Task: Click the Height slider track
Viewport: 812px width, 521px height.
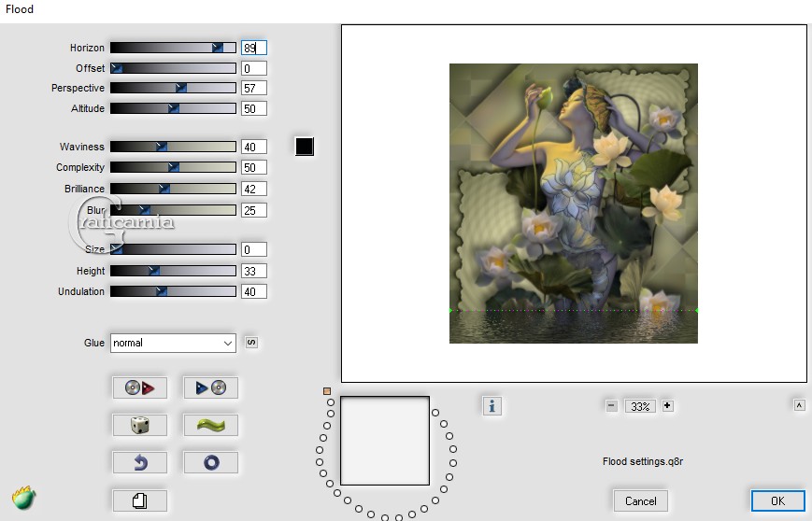Action: 173,271
